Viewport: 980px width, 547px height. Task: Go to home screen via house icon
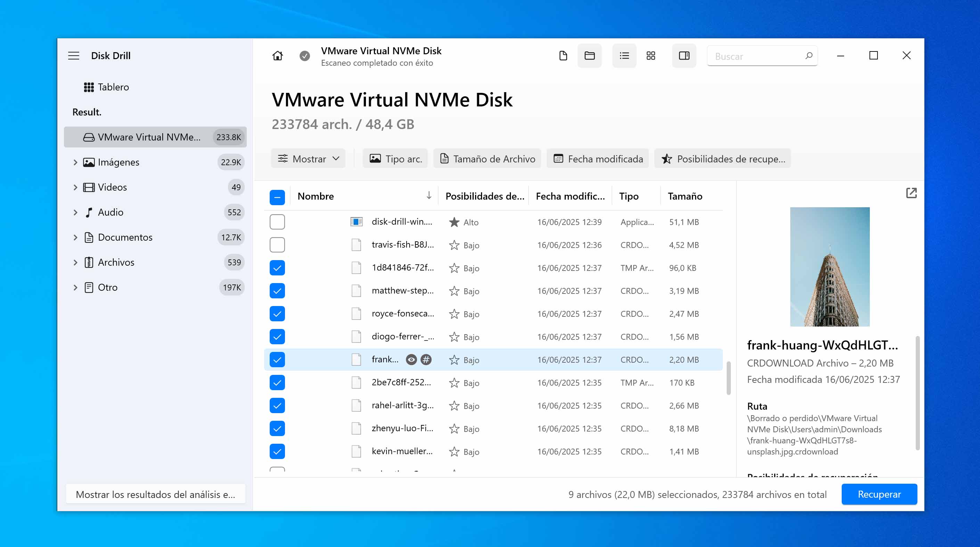277,56
